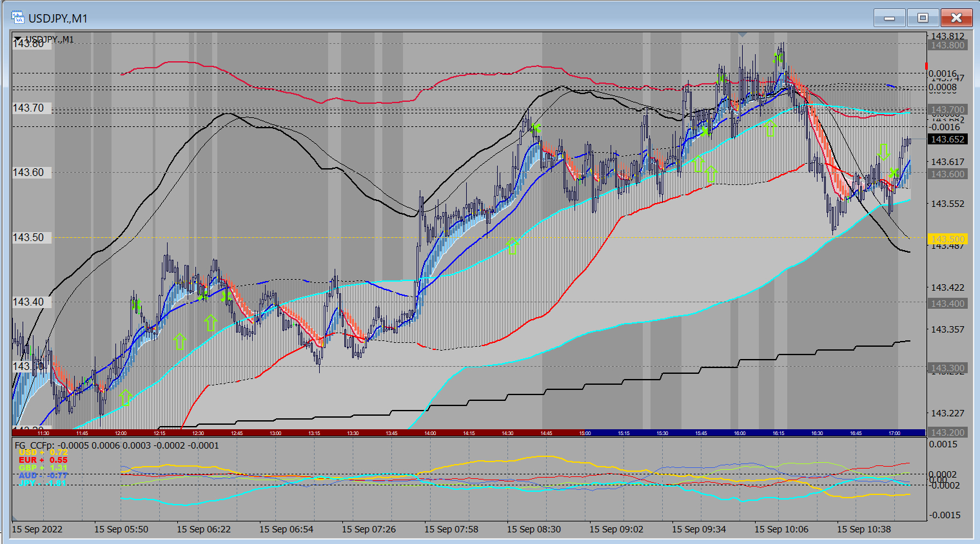Click the 15 Sep 2022 date label
This screenshot has height=544, width=980.
tap(37, 529)
